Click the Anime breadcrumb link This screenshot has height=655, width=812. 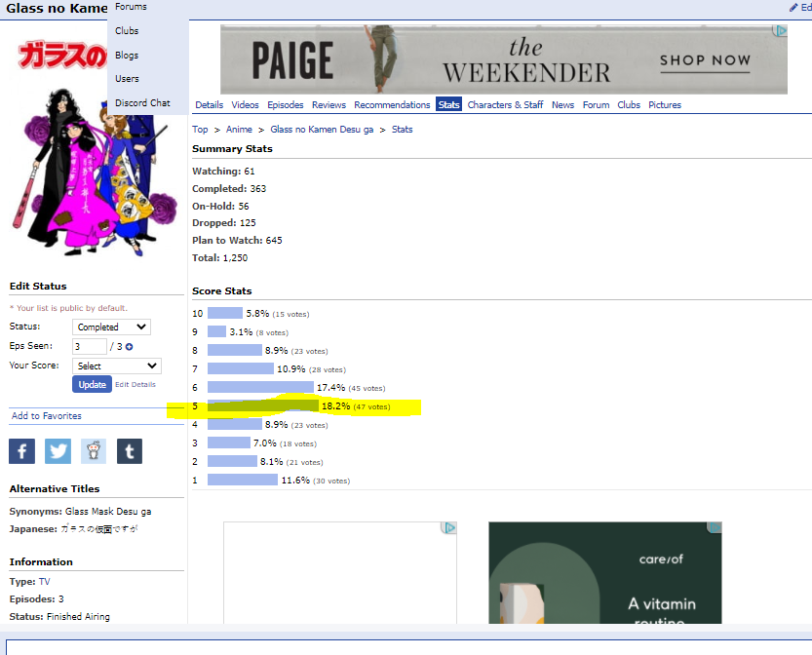coord(239,130)
